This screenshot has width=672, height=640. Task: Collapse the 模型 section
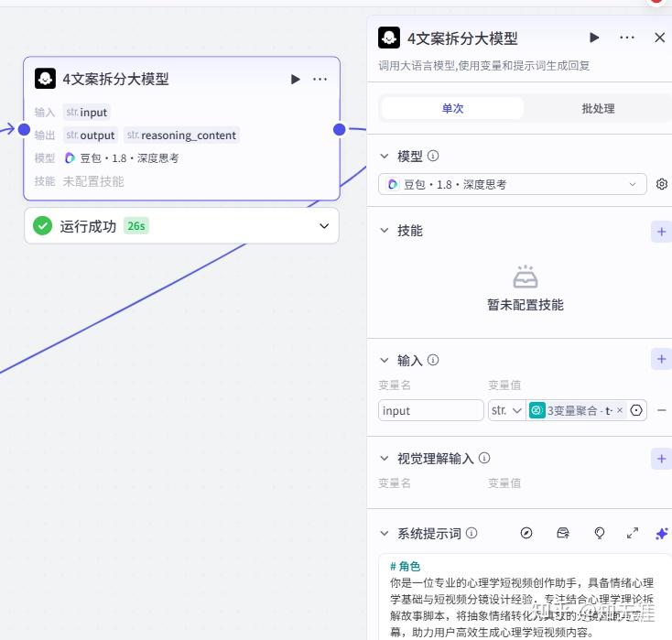click(x=385, y=156)
